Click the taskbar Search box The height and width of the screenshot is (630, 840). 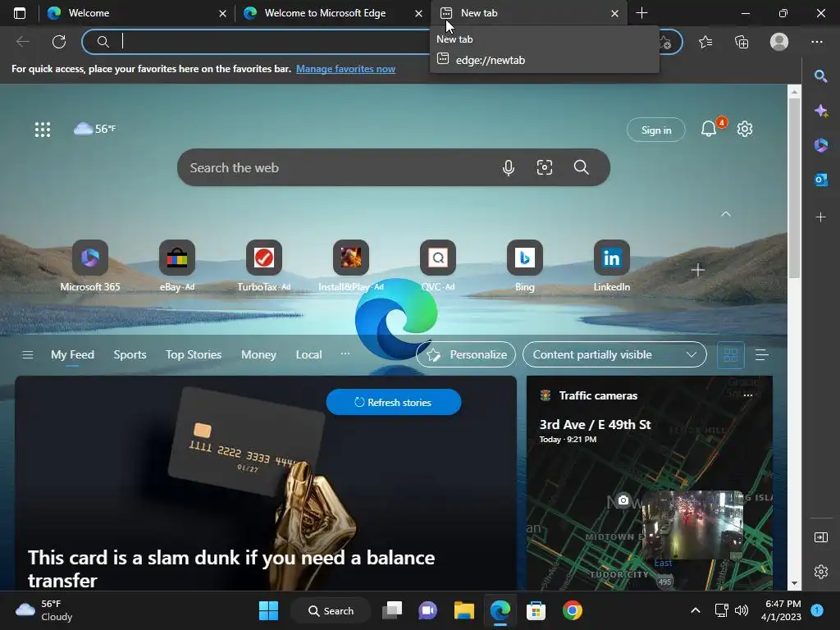(x=331, y=610)
